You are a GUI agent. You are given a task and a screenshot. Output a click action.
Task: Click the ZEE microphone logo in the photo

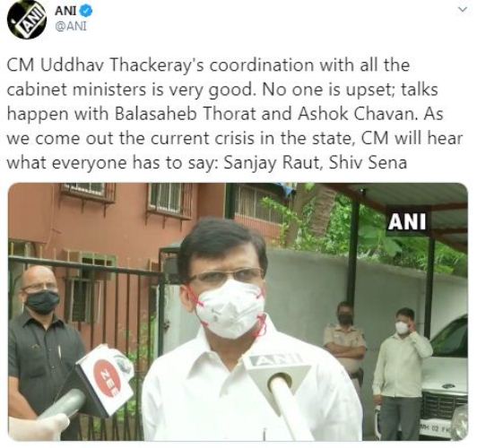pyautogui.click(x=108, y=377)
